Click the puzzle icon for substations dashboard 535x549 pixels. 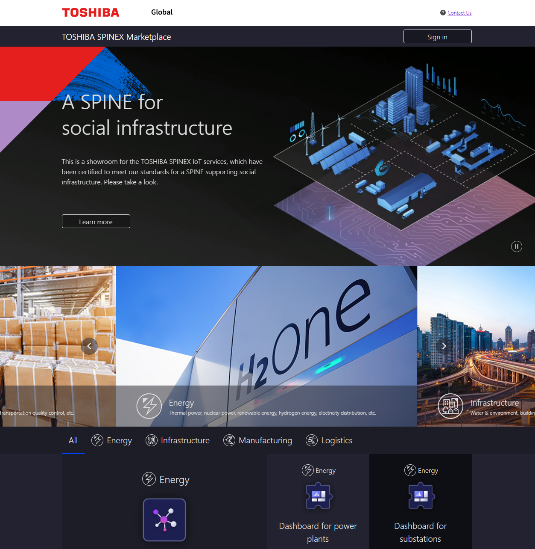click(421, 496)
